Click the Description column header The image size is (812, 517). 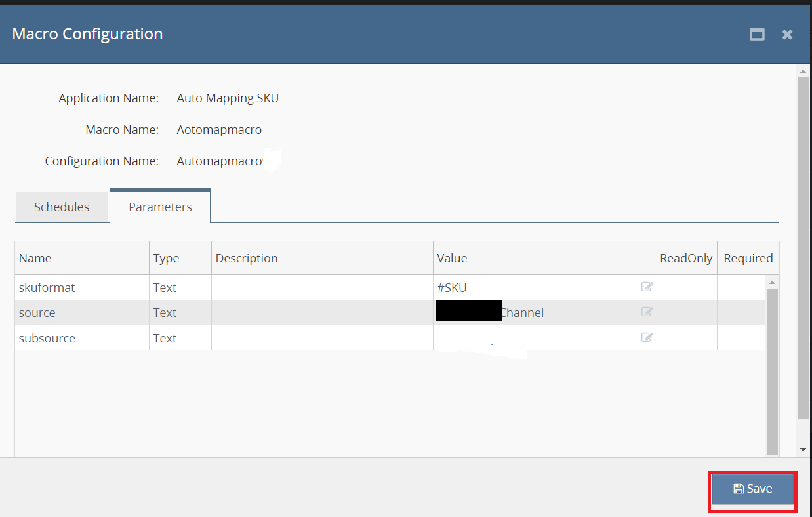pos(247,258)
